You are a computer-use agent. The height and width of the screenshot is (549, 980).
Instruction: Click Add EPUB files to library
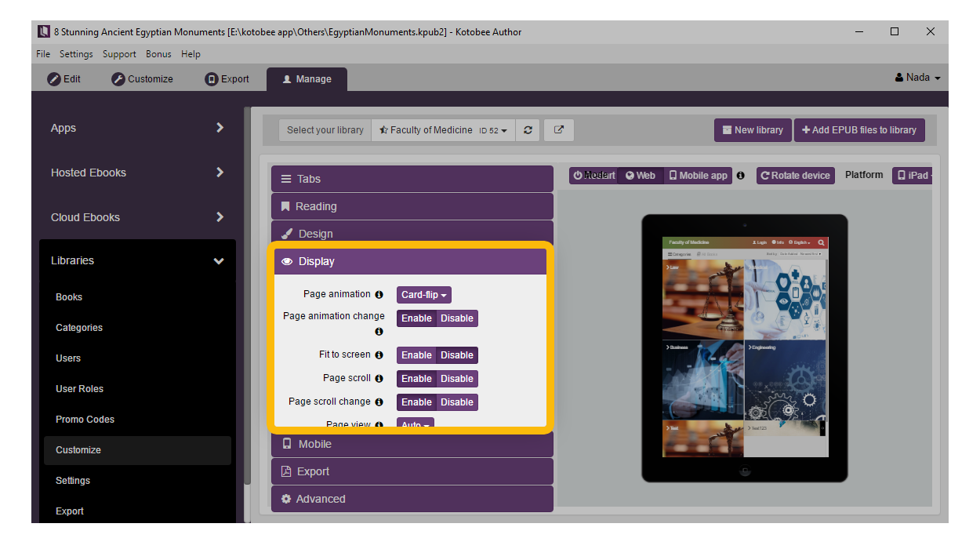pos(859,130)
